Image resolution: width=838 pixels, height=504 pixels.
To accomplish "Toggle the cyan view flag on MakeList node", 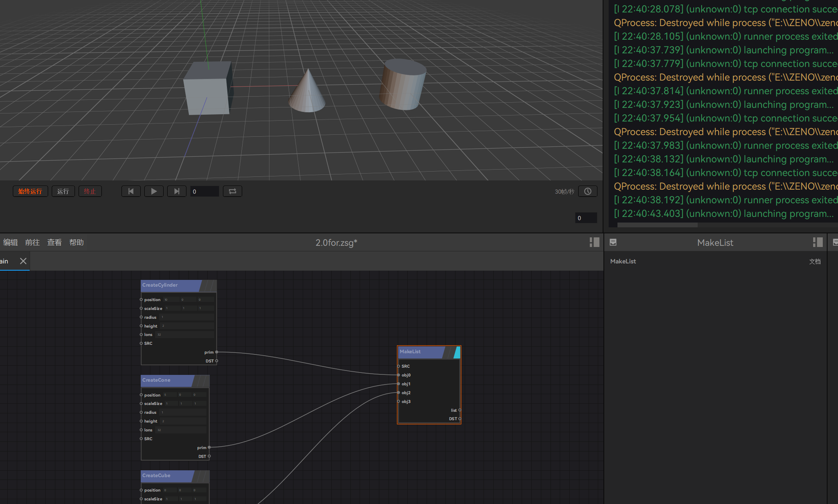I will (457, 352).
